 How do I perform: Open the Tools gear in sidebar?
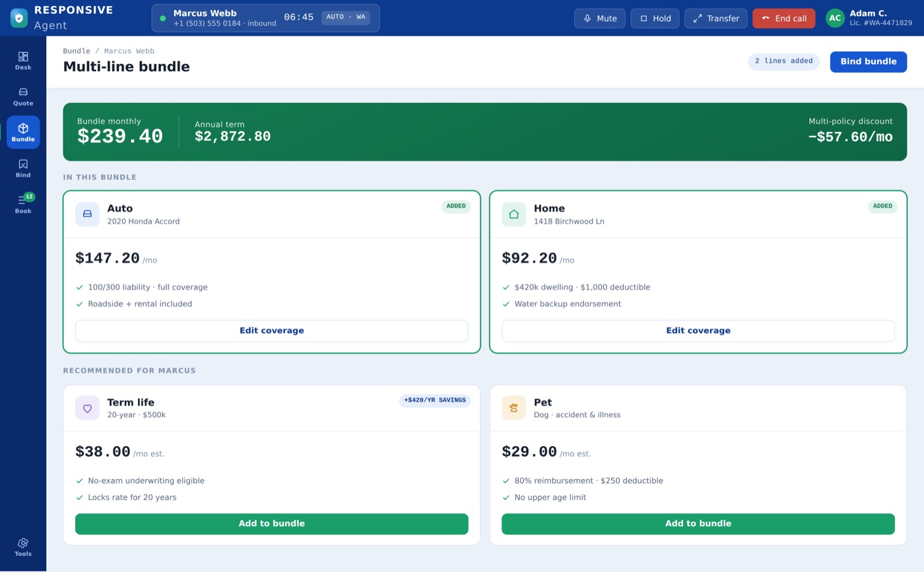[x=23, y=547]
